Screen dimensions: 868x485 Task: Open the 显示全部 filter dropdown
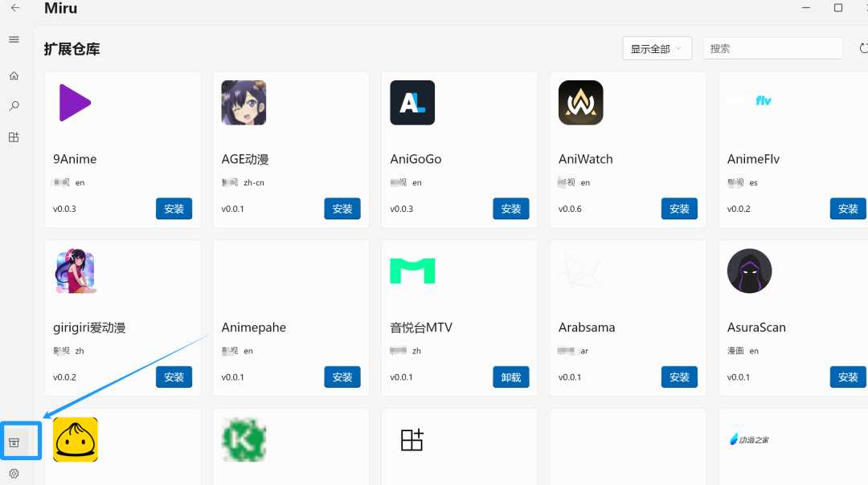(x=657, y=49)
